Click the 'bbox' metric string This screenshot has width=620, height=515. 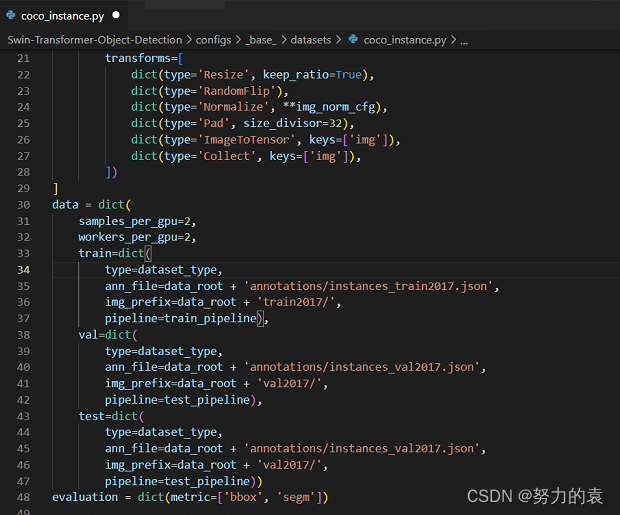pos(243,497)
